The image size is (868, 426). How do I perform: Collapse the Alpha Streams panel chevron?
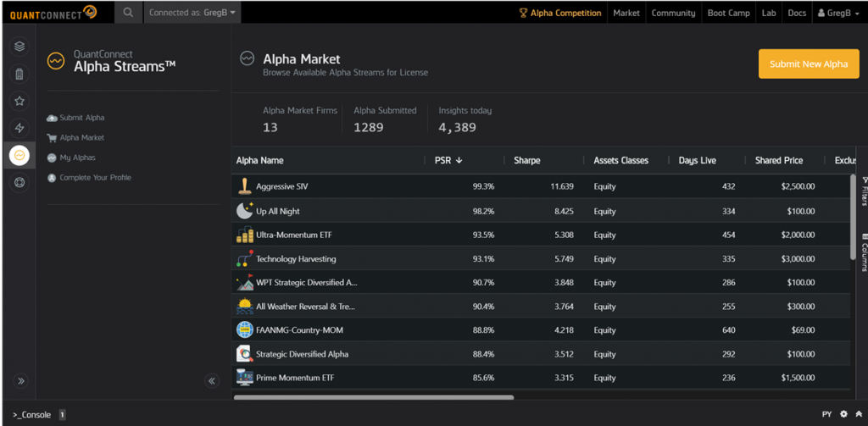211,380
